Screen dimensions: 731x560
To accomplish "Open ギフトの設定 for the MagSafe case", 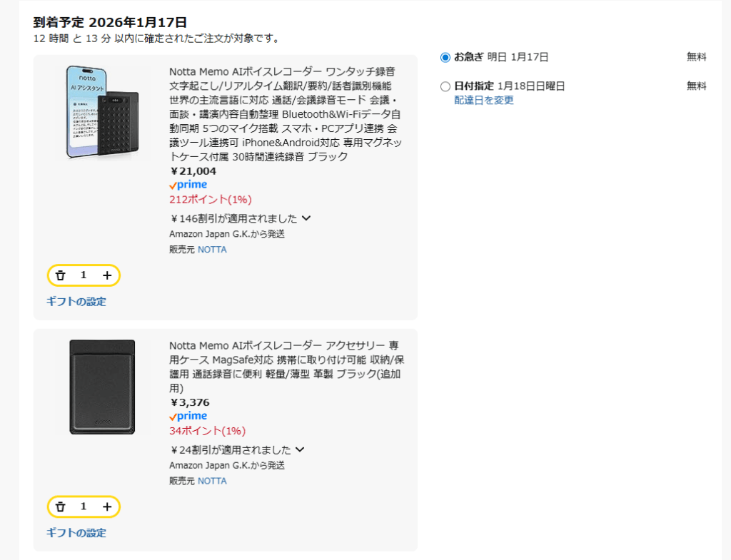I will pyautogui.click(x=76, y=532).
